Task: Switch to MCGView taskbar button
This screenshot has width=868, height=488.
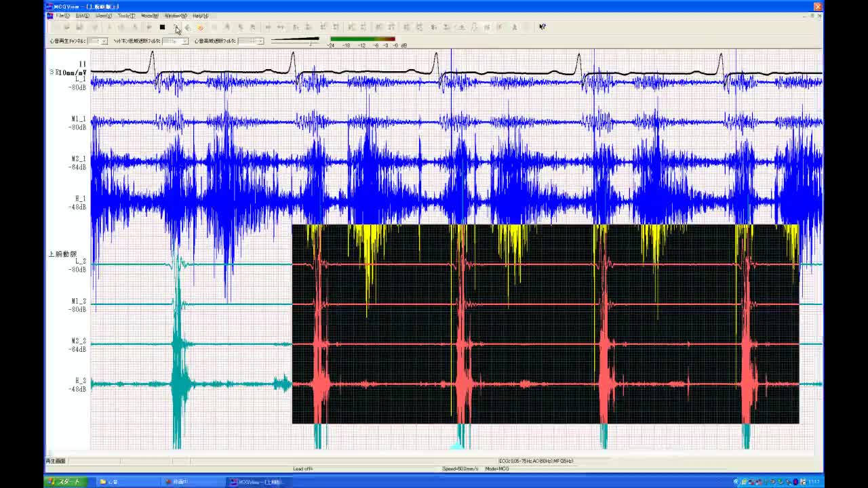Action: [x=256, y=482]
